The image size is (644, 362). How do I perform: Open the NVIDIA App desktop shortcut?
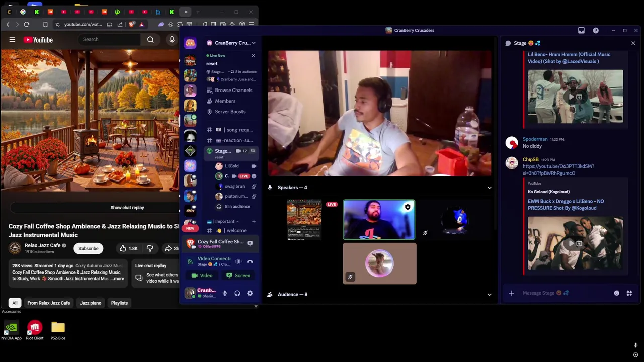click(x=11, y=331)
